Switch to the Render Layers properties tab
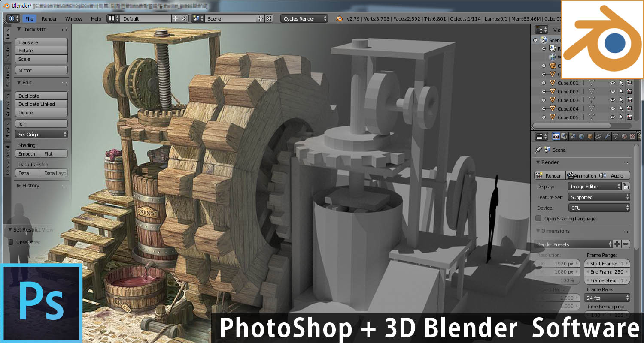 [x=564, y=136]
